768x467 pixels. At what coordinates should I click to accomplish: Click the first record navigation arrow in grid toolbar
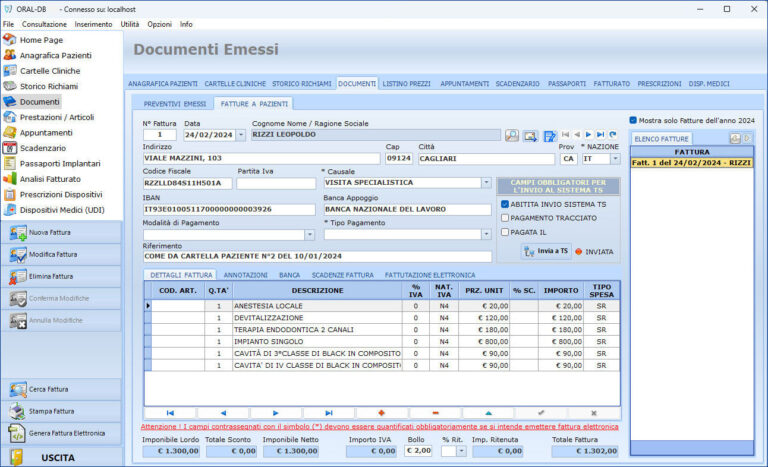click(x=169, y=412)
